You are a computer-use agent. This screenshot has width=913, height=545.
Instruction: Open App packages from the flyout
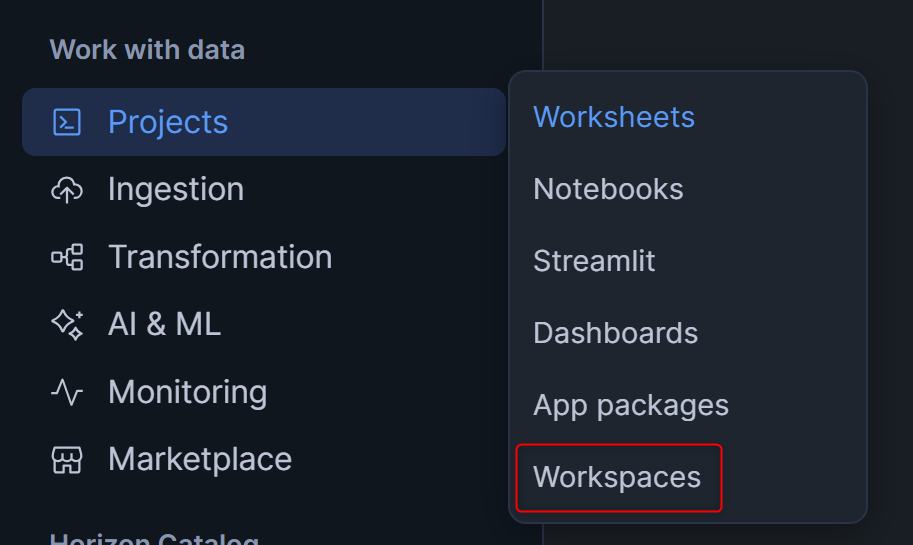(x=631, y=405)
